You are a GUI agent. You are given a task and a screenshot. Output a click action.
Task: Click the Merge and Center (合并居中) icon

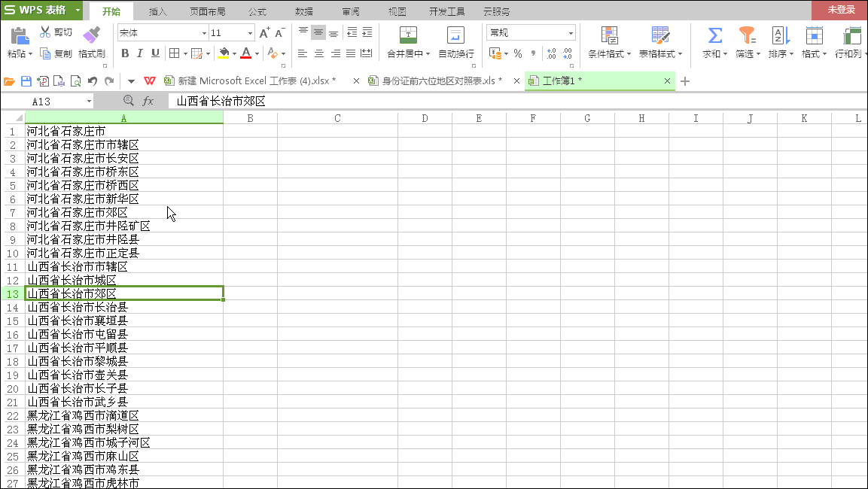tap(409, 35)
